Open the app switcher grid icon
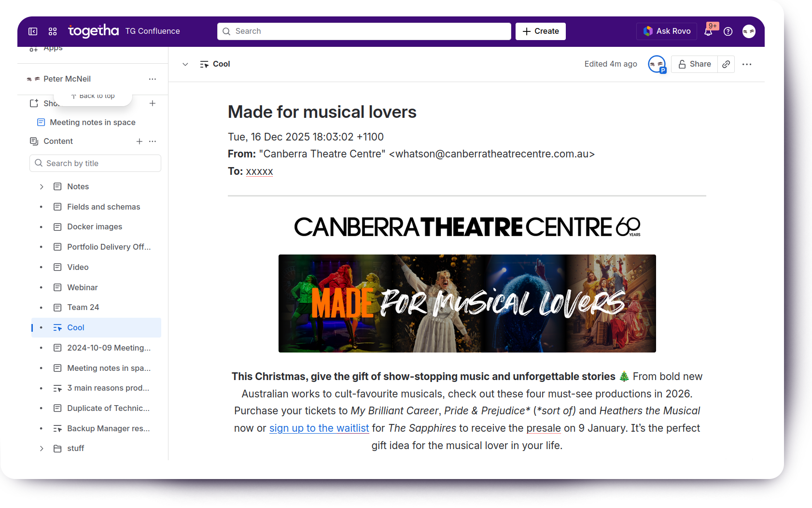812x508 pixels. tap(53, 31)
